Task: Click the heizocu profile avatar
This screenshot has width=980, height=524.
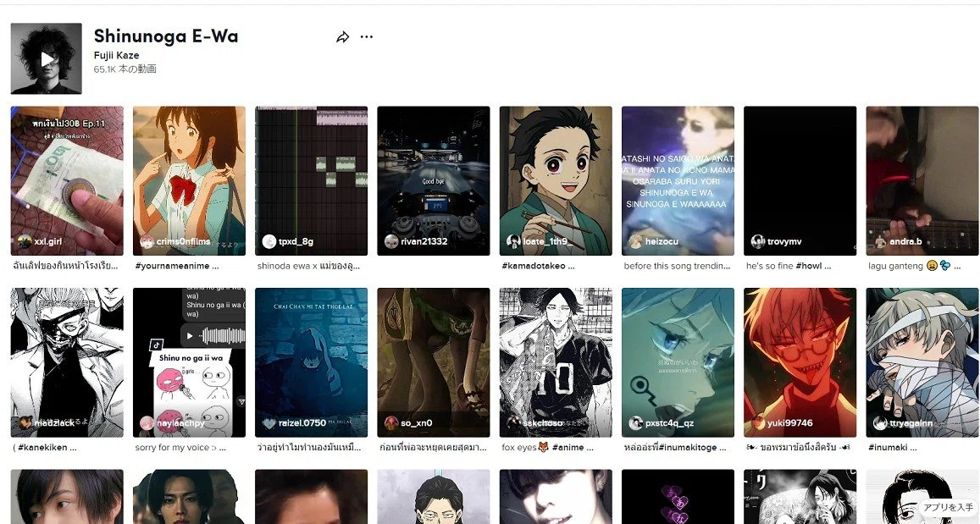Action: click(635, 241)
